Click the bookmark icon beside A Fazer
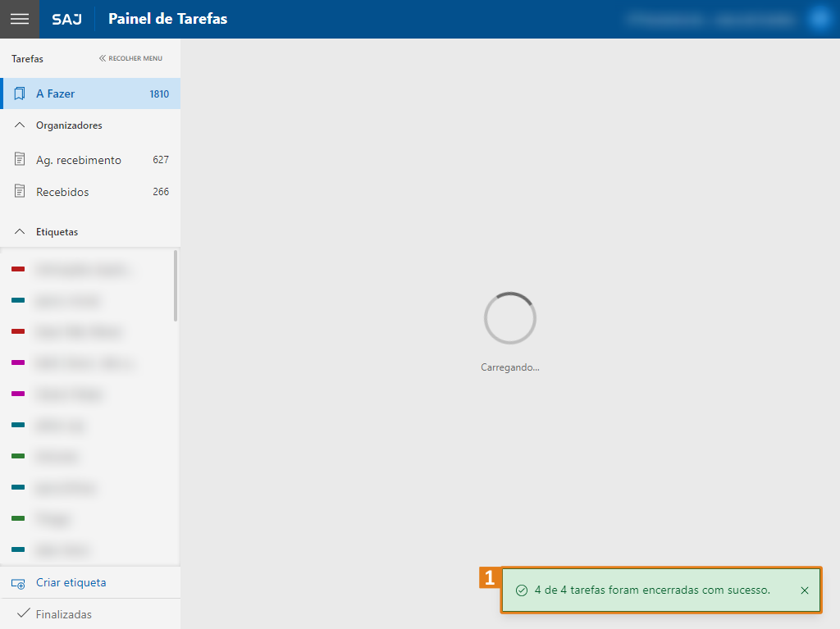This screenshot has width=840, height=629. (x=20, y=93)
